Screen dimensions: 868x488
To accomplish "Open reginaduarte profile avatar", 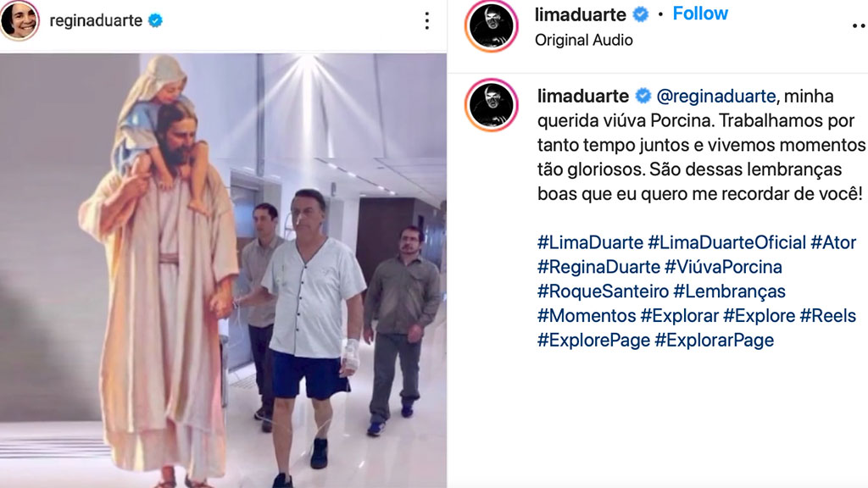I will click(x=19, y=20).
